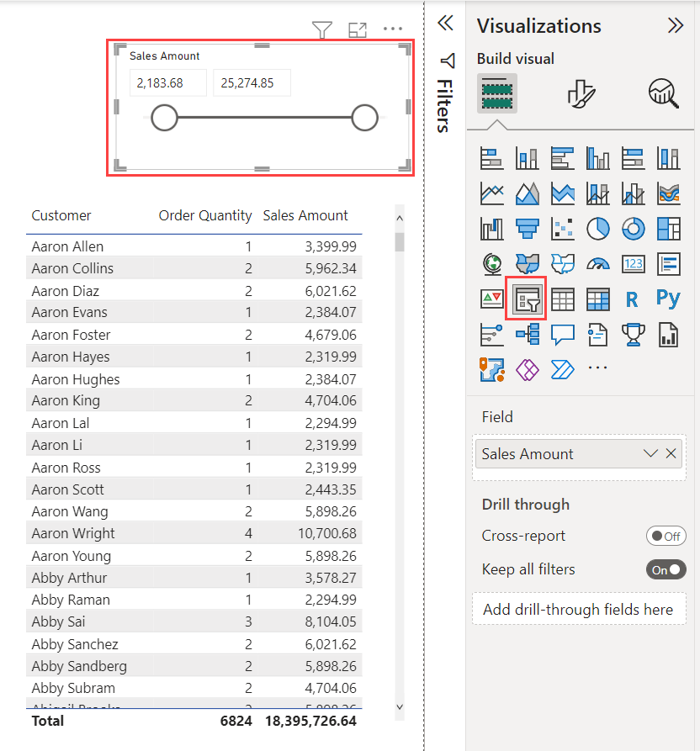
Task: Select the Gauge visualization icon
Action: click(597, 263)
